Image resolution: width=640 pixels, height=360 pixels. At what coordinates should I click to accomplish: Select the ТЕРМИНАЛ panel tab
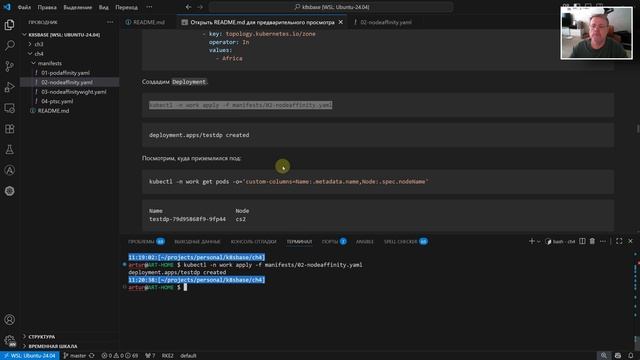pyautogui.click(x=299, y=241)
